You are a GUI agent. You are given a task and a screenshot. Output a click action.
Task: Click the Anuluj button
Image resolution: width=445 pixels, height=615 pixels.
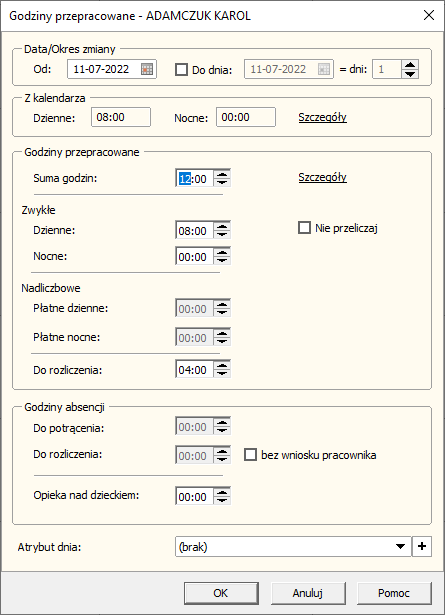click(308, 593)
